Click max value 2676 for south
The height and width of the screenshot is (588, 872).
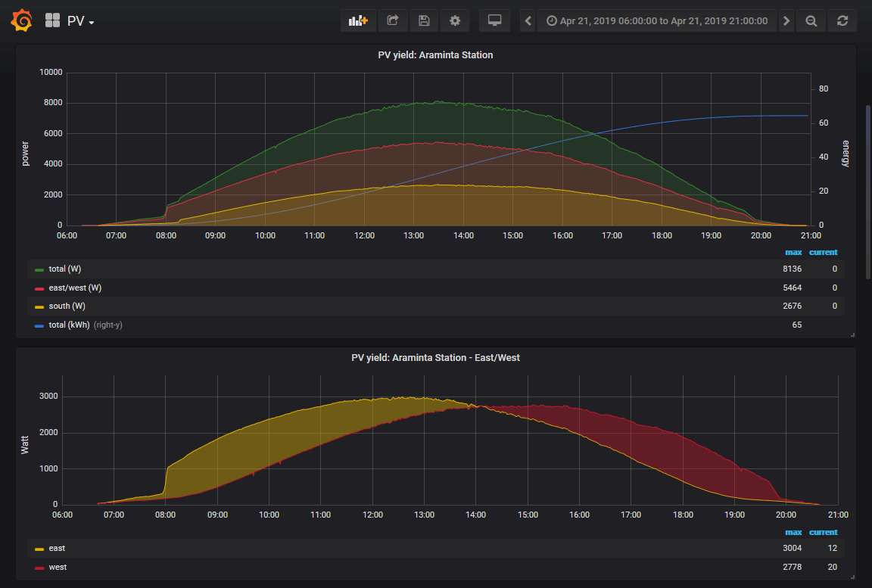792,306
